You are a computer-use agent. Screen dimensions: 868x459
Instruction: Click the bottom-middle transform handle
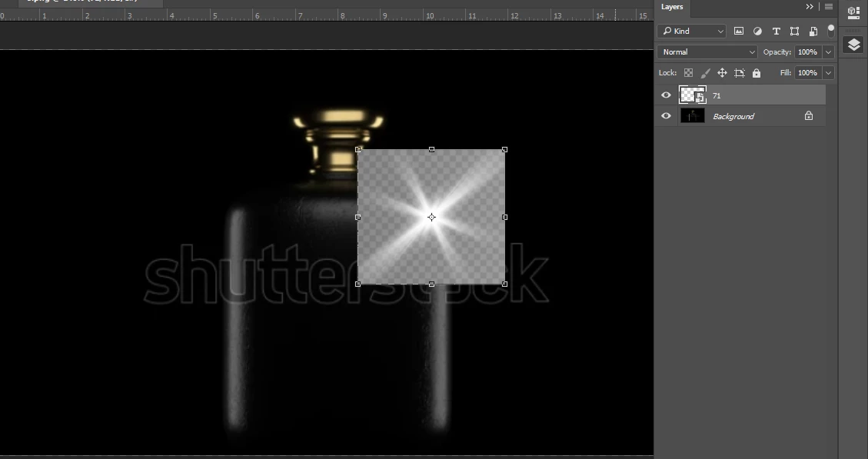(x=432, y=284)
